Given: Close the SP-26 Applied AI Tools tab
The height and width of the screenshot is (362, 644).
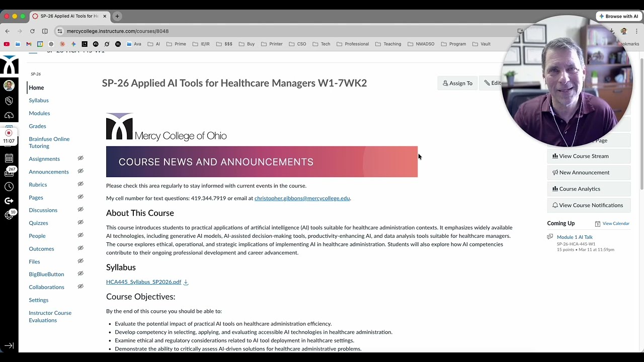Looking at the screenshot, I should pos(105,16).
